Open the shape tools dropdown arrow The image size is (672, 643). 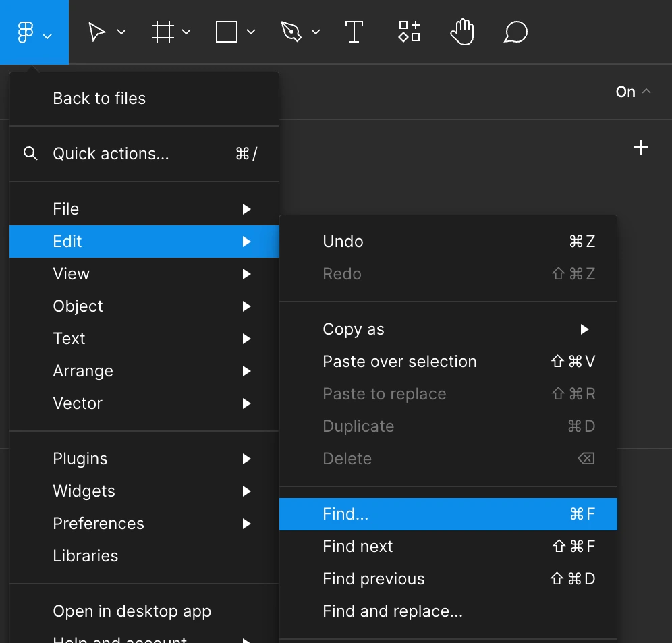pyautogui.click(x=251, y=32)
